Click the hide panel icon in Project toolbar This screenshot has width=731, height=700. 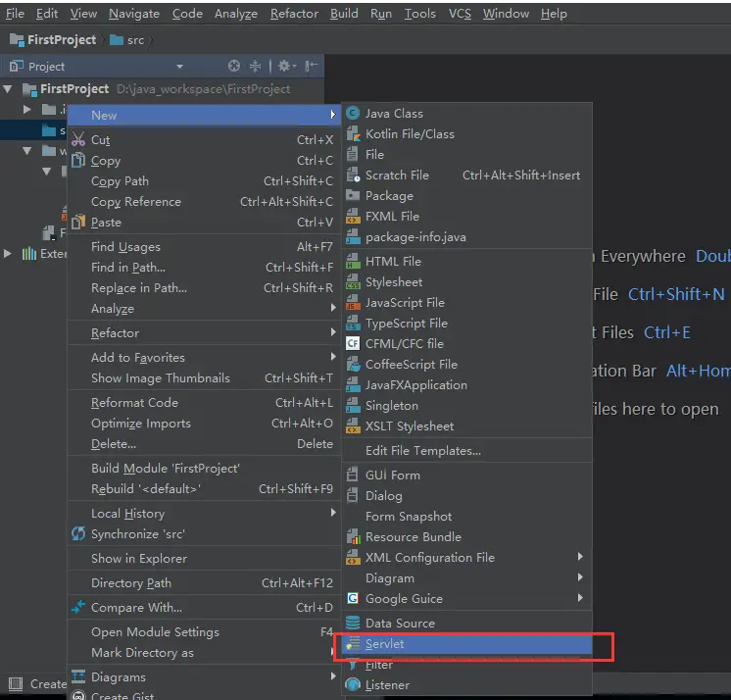click(x=311, y=67)
